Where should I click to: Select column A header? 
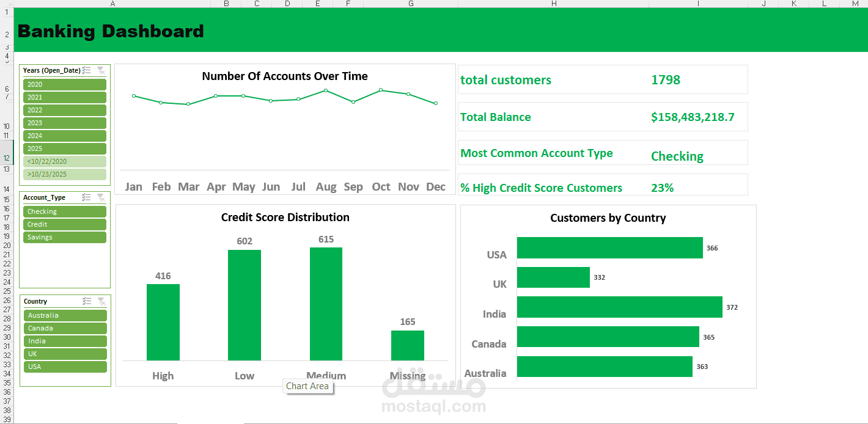click(x=112, y=4)
